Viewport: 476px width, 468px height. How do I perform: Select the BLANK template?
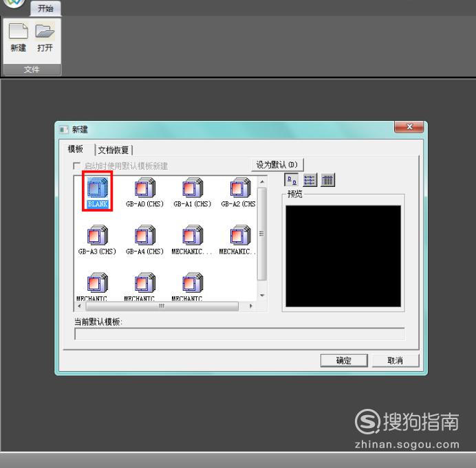(x=98, y=192)
